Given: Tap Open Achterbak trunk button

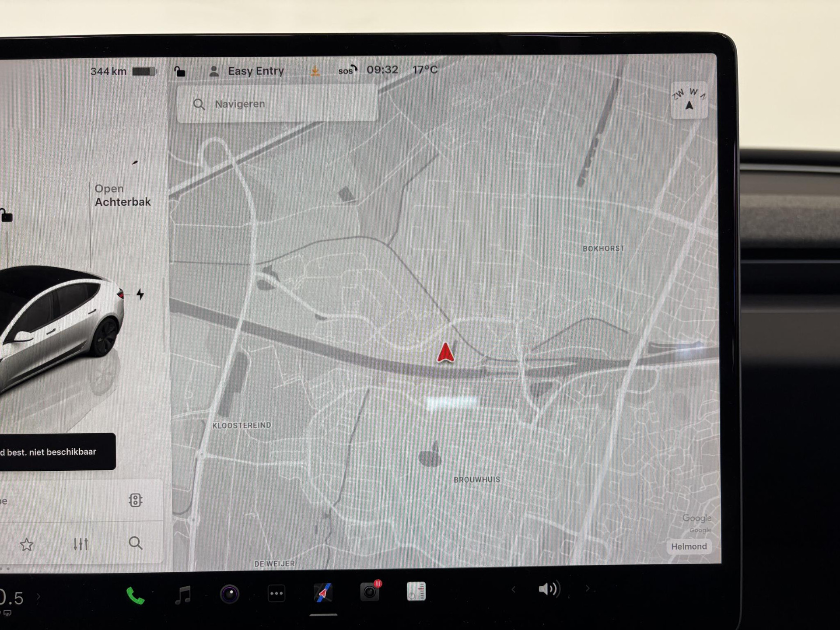Looking at the screenshot, I should pos(122,196).
